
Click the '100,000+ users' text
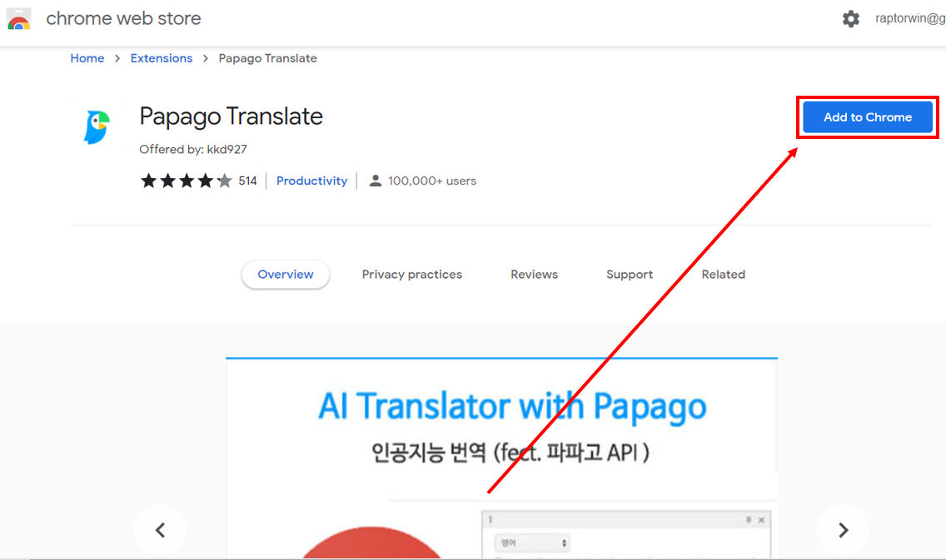pos(432,181)
